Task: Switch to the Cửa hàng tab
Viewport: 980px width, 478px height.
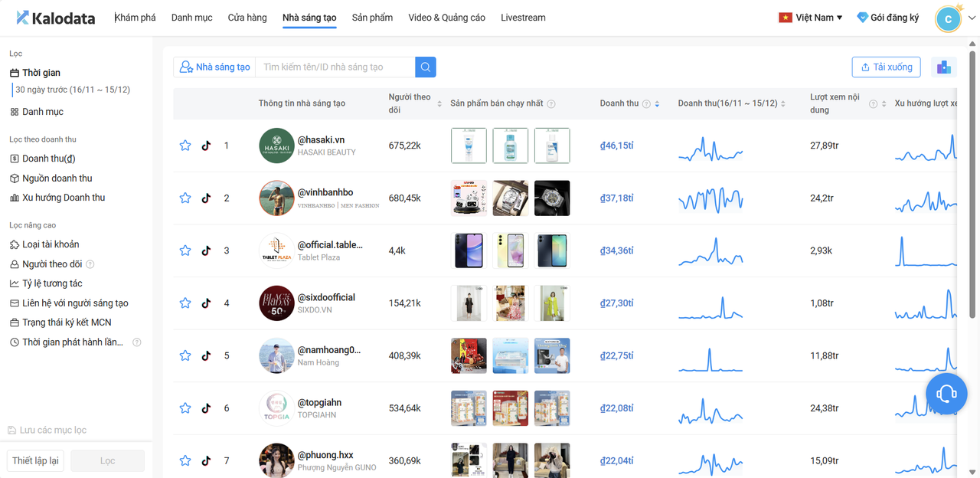Action: tap(247, 18)
